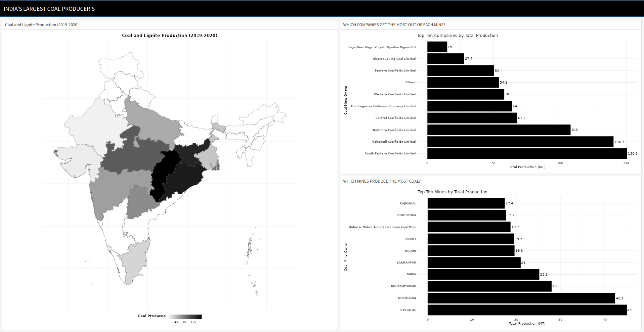
Task: Click the 'Coal Mine Owner' axis label in mines chart
Action: (345, 256)
